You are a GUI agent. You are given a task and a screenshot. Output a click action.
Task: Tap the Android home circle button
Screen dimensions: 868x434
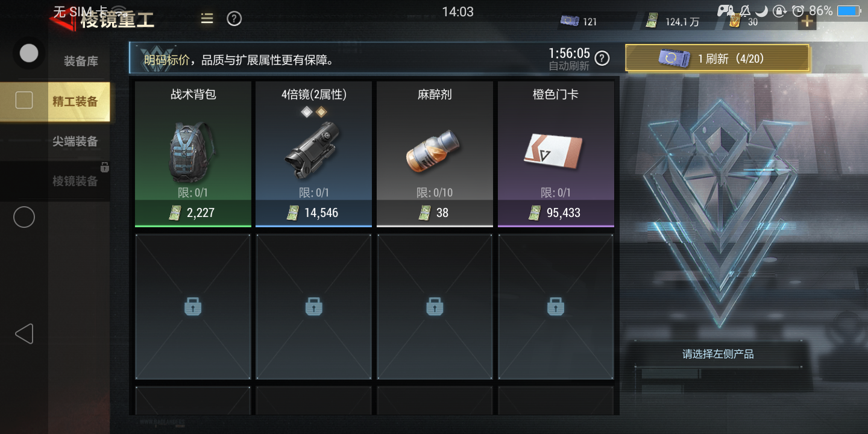tap(24, 217)
